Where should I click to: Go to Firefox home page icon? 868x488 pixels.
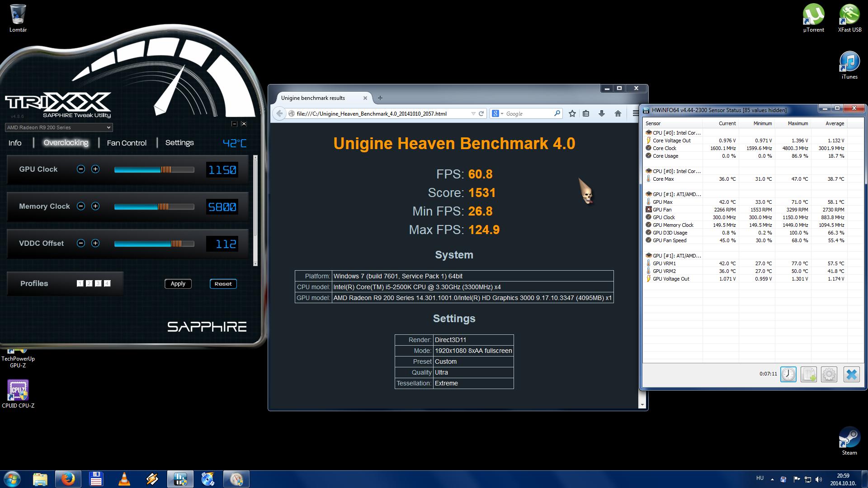coord(618,113)
